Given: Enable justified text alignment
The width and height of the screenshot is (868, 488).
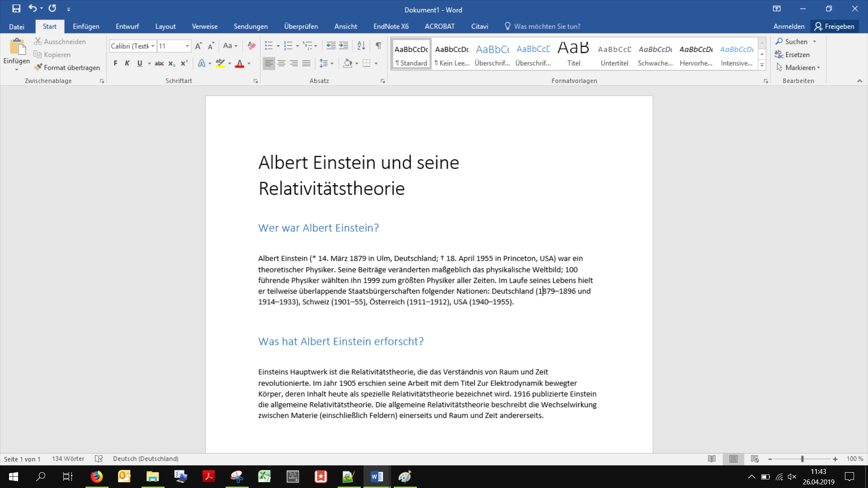Looking at the screenshot, I should pyautogui.click(x=306, y=63).
